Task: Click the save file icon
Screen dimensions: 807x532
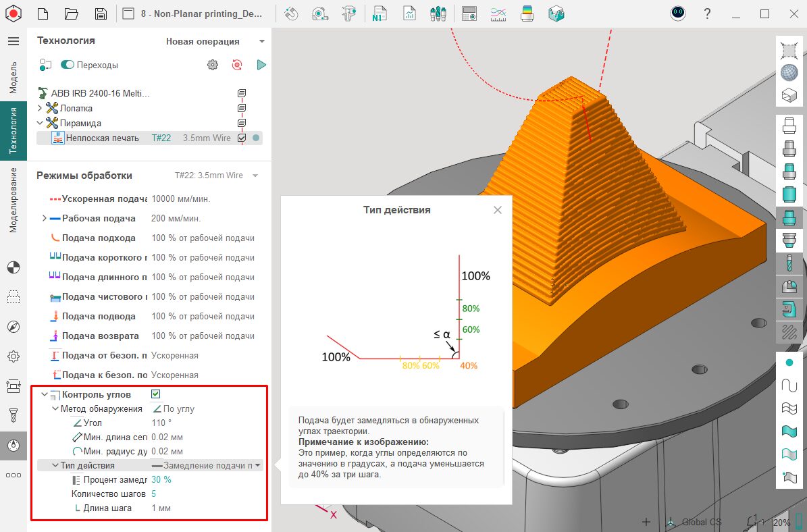Action: click(101, 14)
